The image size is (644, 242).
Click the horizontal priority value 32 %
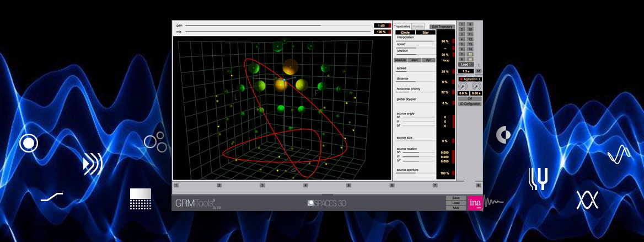(x=445, y=92)
